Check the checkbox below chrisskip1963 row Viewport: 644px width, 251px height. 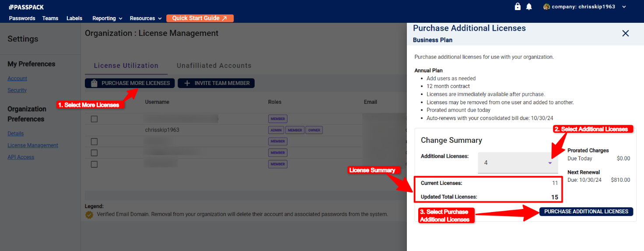coord(94,141)
